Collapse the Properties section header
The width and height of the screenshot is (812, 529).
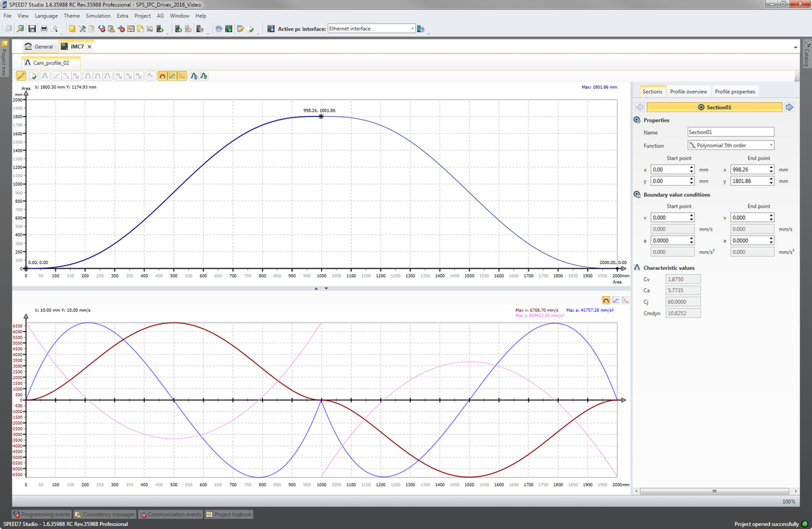pyautogui.click(x=637, y=120)
